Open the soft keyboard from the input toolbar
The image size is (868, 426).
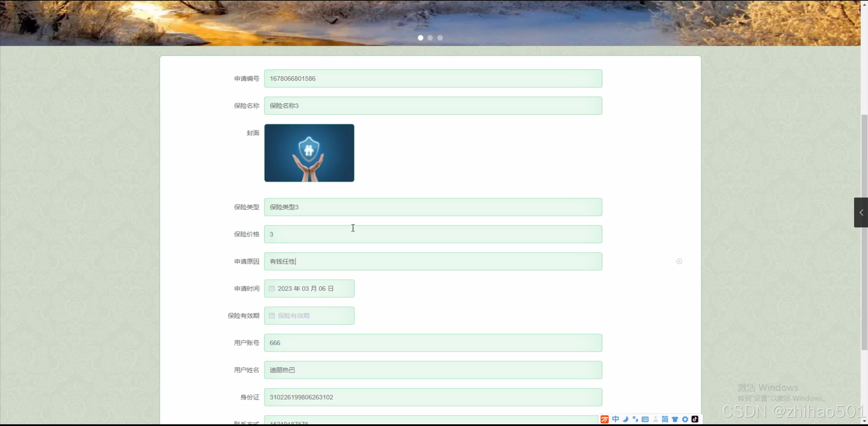tap(645, 420)
